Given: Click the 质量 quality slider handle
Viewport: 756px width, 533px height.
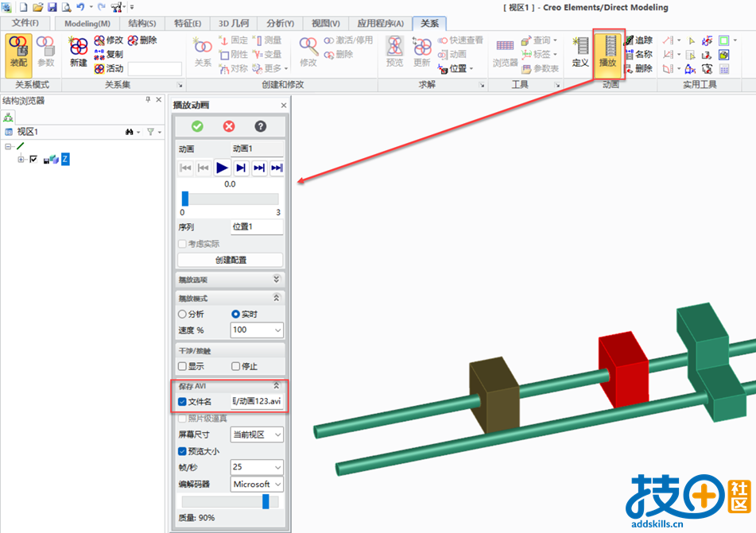Looking at the screenshot, I should point(266,501).
